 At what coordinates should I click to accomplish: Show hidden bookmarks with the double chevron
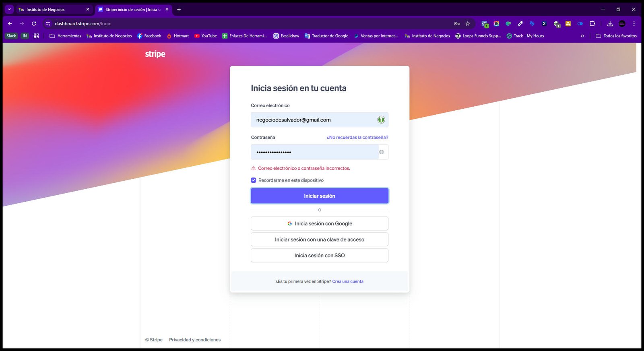pyautogui.click(x=582, y=36)
